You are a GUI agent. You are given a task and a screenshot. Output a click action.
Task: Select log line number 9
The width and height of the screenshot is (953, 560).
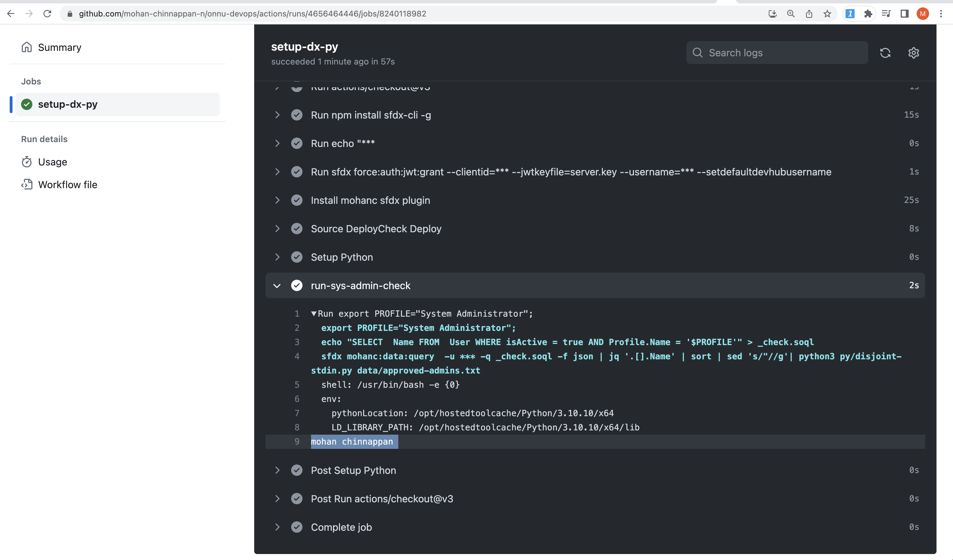pos(297,442)
